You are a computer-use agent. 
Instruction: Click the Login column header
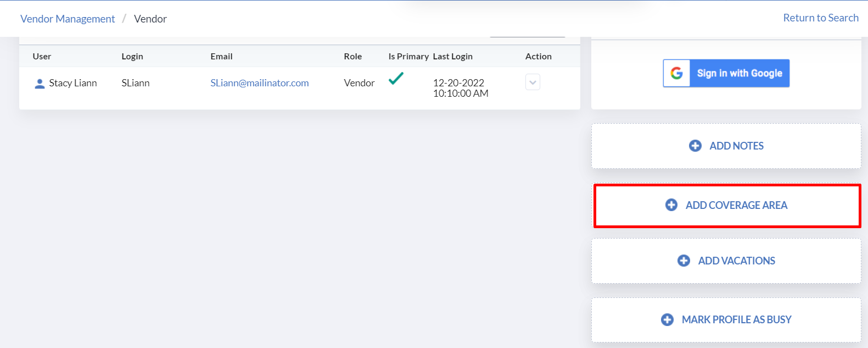132,56
